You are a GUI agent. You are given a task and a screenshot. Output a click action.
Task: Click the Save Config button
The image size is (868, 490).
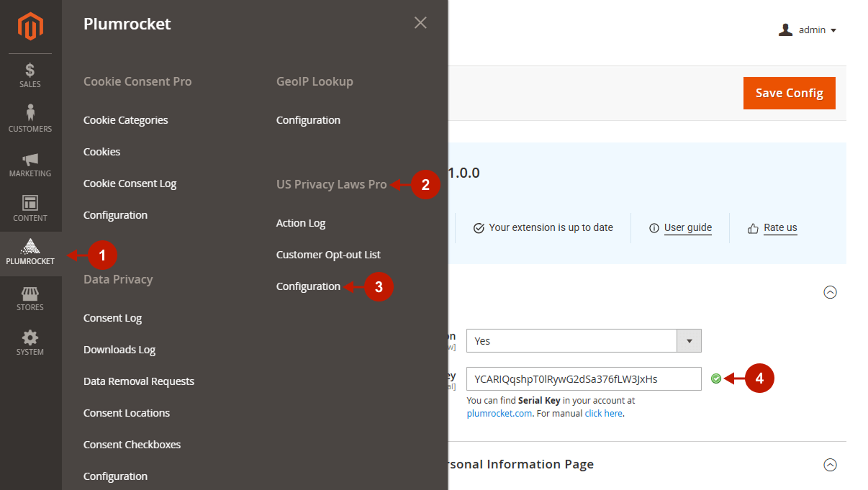(789, 93)
